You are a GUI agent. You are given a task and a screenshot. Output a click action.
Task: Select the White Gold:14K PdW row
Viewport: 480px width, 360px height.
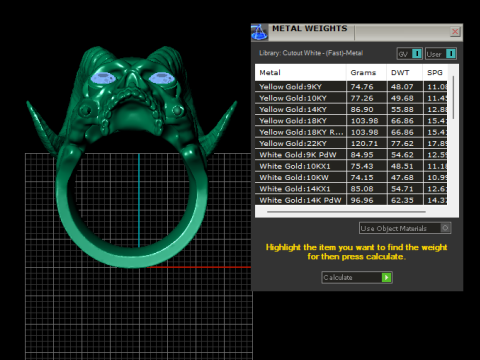[351, 200]
